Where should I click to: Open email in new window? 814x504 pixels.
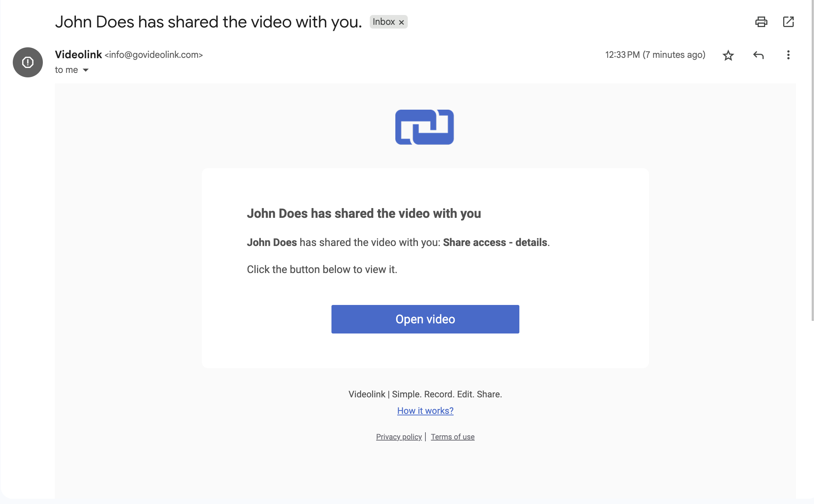tap(788, 22)
